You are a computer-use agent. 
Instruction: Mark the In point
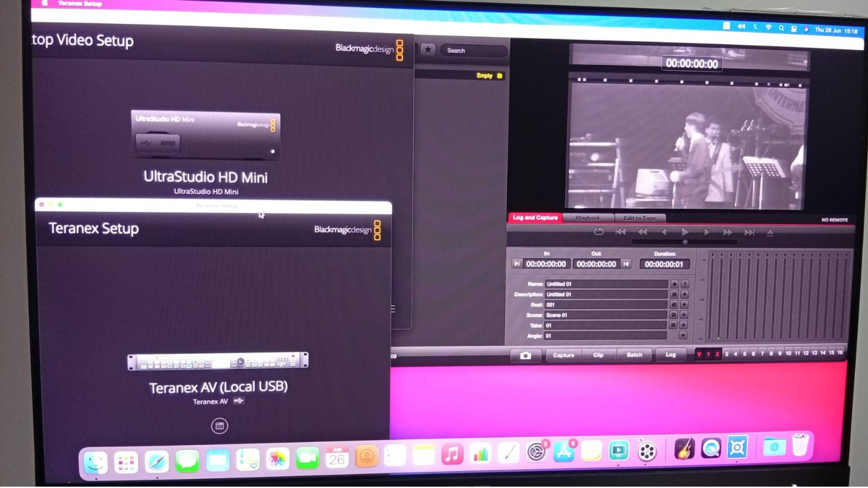point(517,263)
